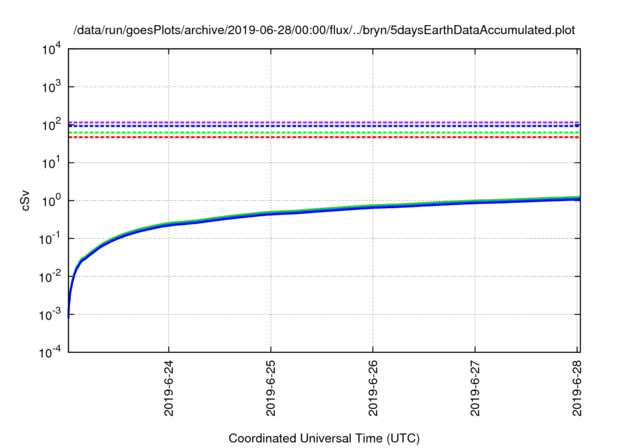Click the 2019-6-27 date tick label
Viewport: 640px width, 448px height.
click(x=475, y=388)
